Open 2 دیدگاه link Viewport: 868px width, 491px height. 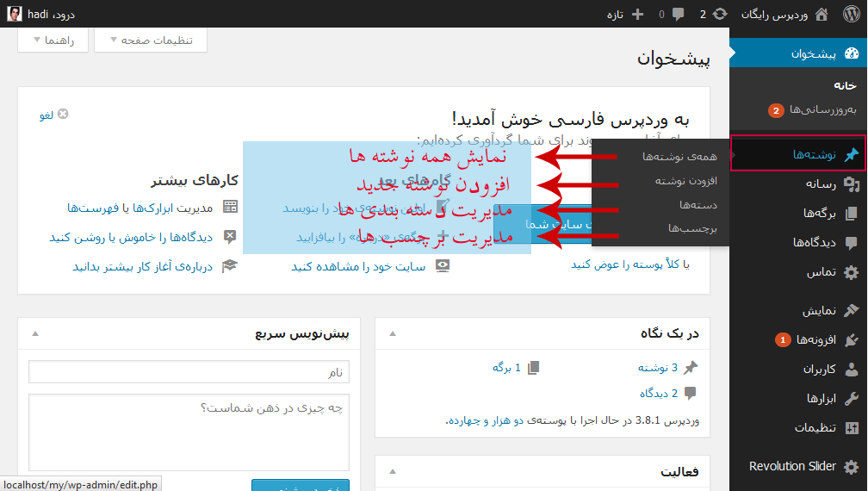click(x=659, y=394)
